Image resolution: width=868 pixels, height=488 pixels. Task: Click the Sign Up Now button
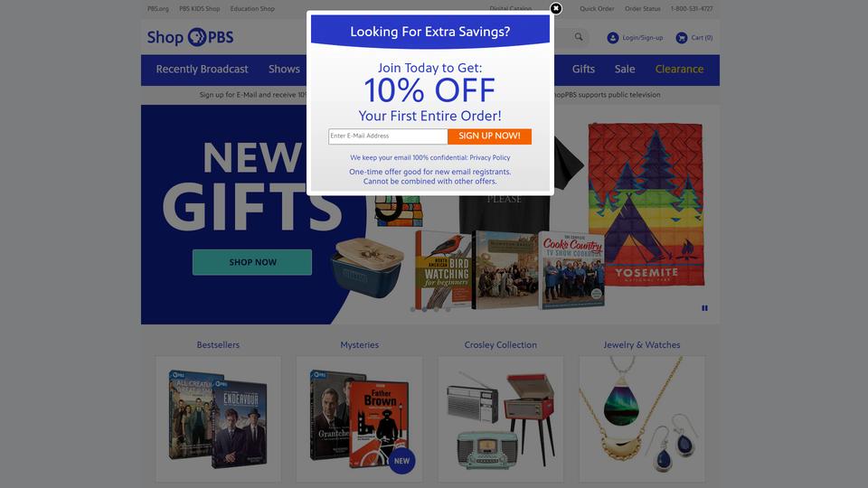click(x=489, y=136)
